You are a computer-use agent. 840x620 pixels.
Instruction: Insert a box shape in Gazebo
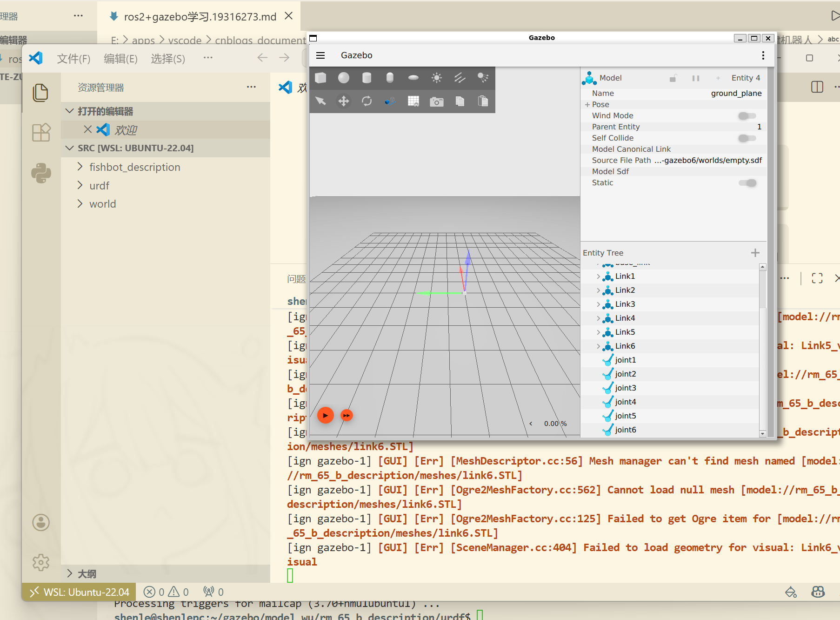click(320, 78)
